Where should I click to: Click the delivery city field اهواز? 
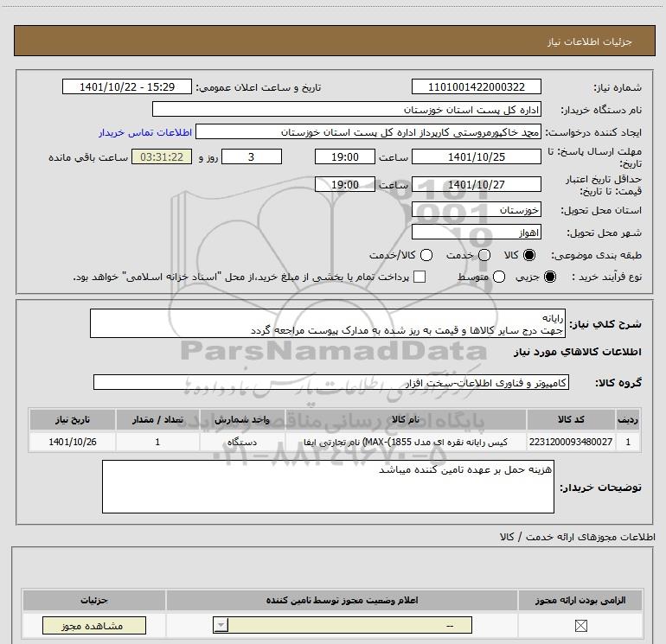point(476,232)
